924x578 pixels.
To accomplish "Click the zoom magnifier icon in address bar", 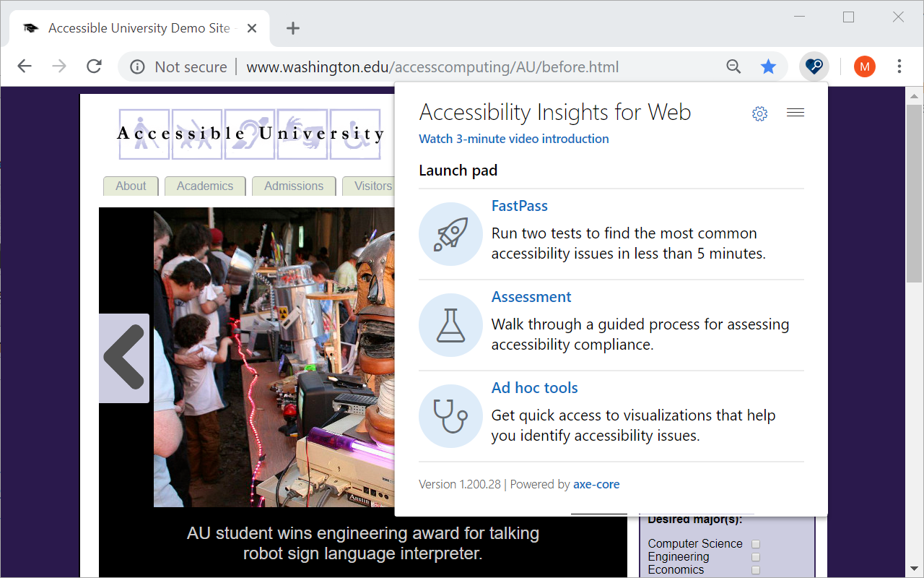I will (x=733, y=66).
